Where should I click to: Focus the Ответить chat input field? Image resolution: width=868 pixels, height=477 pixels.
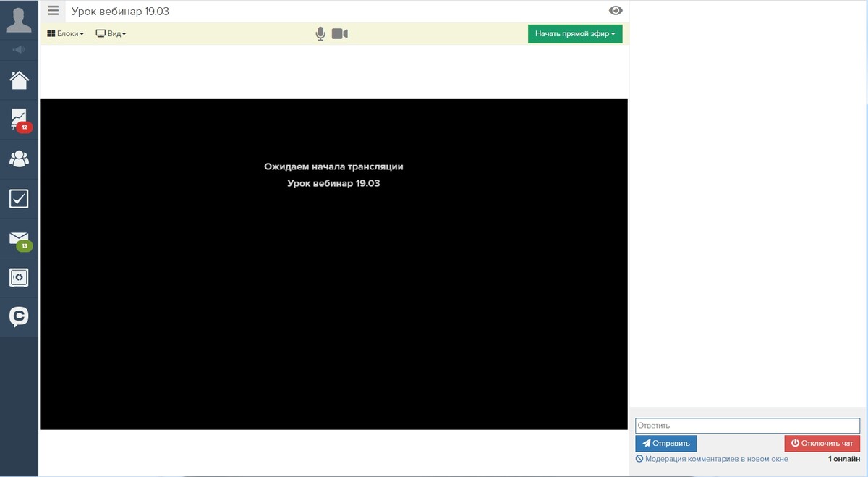[x=747, y=426]
